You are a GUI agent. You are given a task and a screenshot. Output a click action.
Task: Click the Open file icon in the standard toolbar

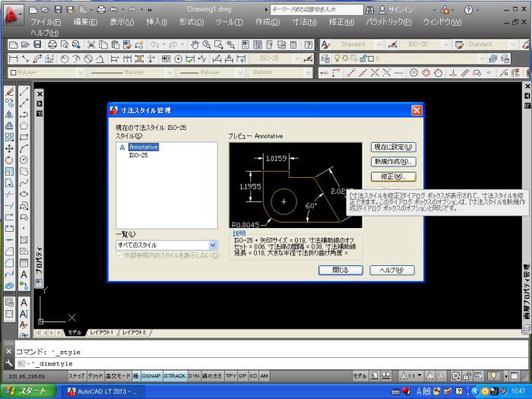25,44
